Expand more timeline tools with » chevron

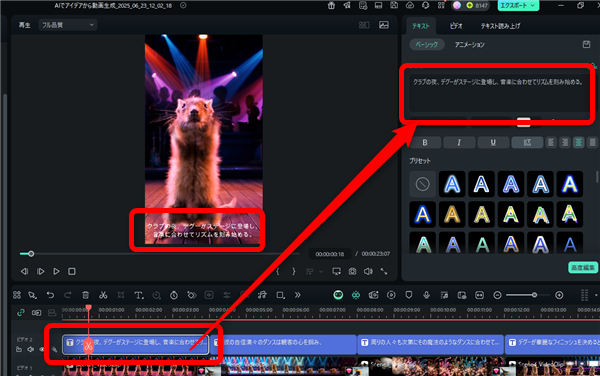297,295
